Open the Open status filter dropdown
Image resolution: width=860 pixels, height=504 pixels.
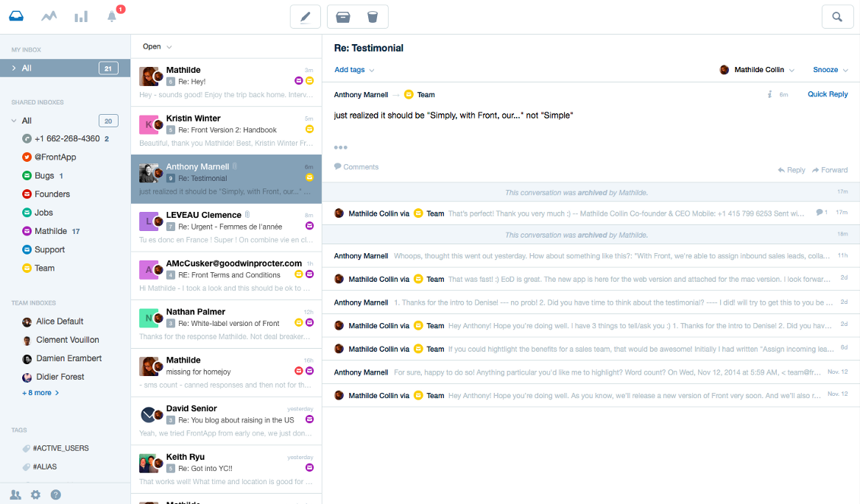157,46
